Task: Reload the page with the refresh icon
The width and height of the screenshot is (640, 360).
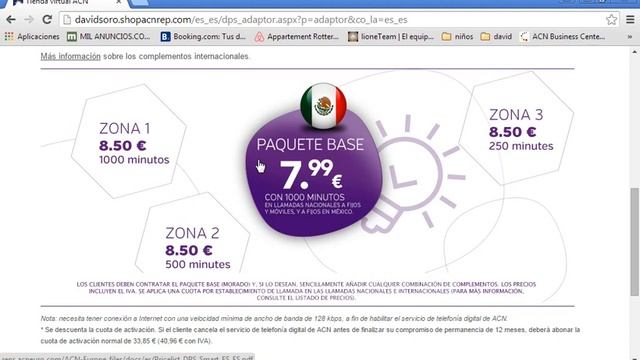Action: (47, 19)
